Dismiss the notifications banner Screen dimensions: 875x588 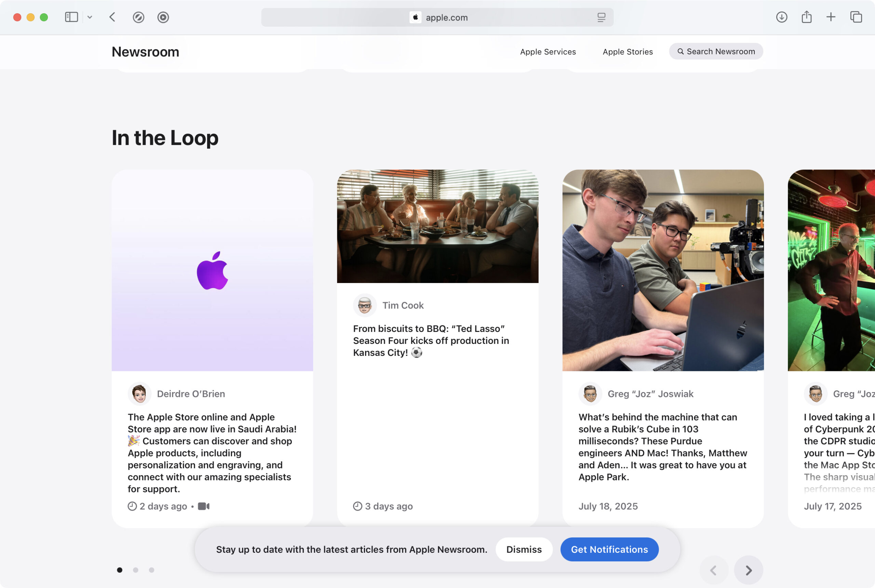(x=524, y=549)
